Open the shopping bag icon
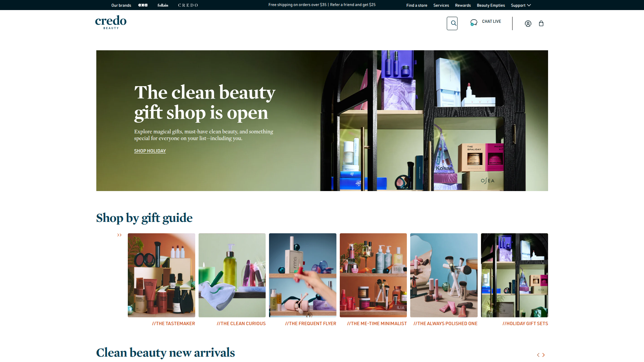 click(x=541, y=23)
